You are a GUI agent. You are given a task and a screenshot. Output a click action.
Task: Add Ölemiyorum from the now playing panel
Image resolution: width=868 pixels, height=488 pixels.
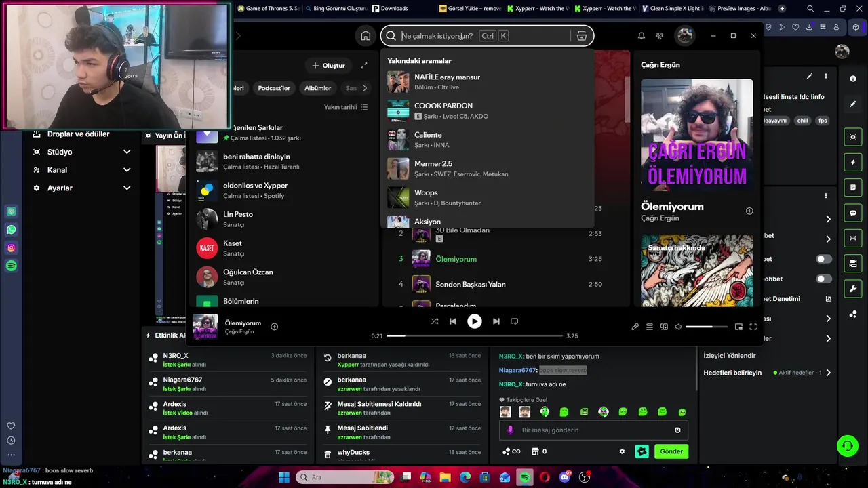click(749, 211)
